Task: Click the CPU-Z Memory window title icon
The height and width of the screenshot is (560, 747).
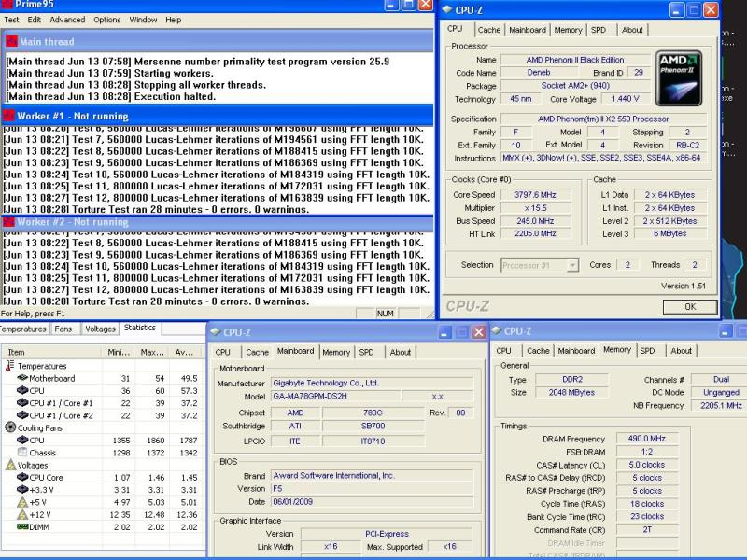Action: 496,330
